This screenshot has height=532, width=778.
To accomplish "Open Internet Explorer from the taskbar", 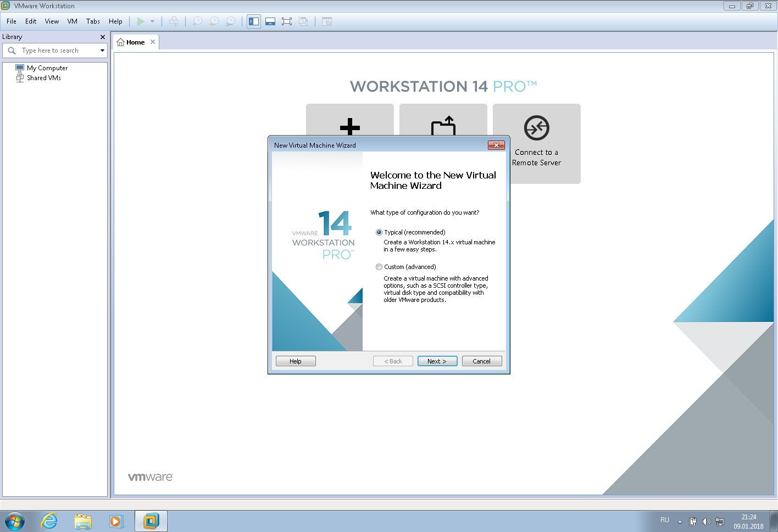I will pos(49,521).
